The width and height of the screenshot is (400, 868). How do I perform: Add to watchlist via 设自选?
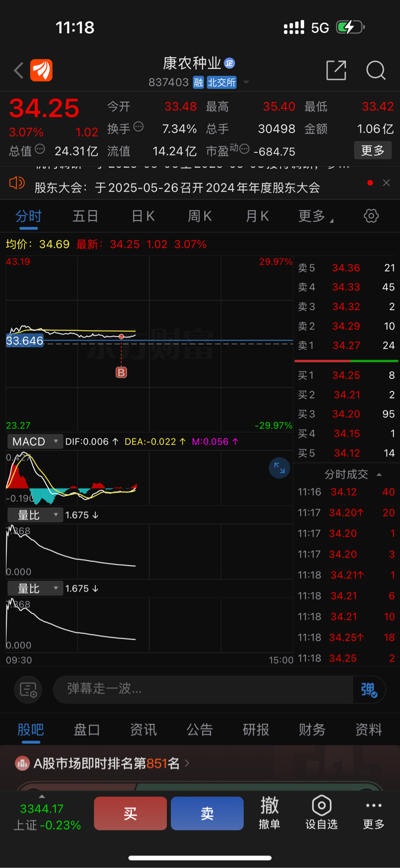tap(321, 813)
